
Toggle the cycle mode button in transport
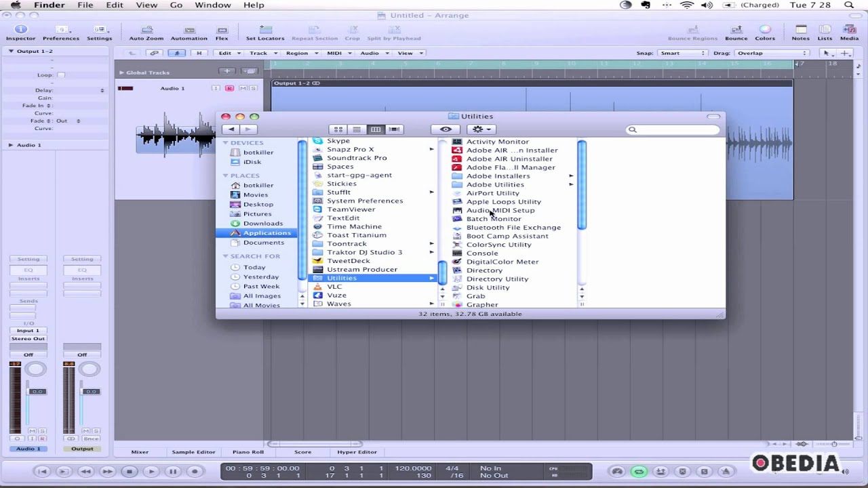tap(639, 472)
